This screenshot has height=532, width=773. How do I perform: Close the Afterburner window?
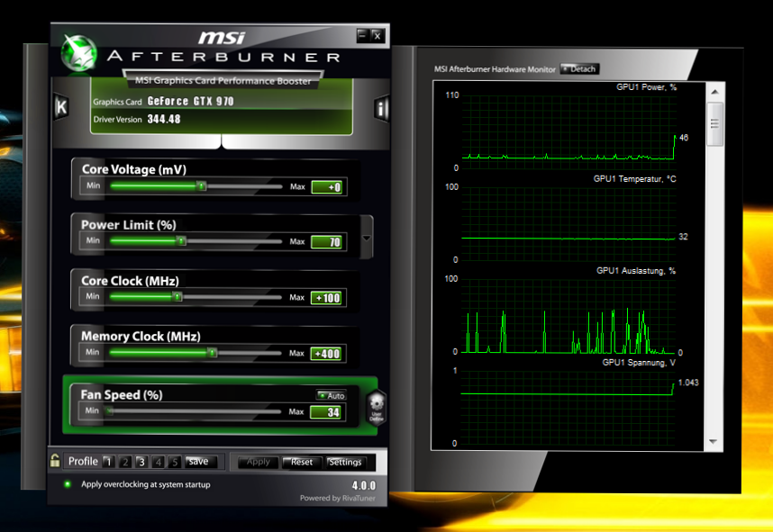tap(377, 35)
